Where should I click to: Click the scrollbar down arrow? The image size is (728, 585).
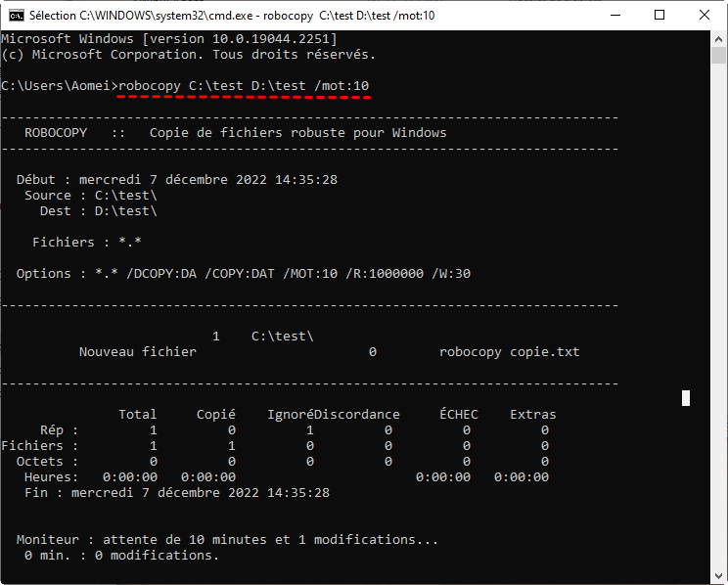[x=719, y=576]
